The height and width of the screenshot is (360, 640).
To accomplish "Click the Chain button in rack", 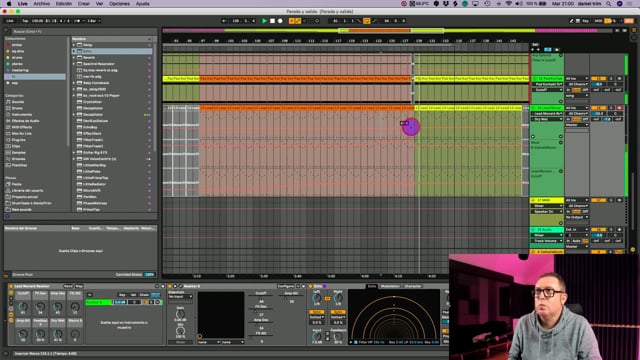I will tap(144, 295).
